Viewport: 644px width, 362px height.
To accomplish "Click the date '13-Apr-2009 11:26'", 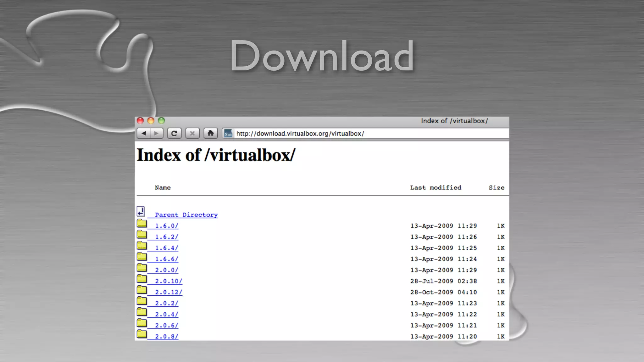I will tap(444, 237).
